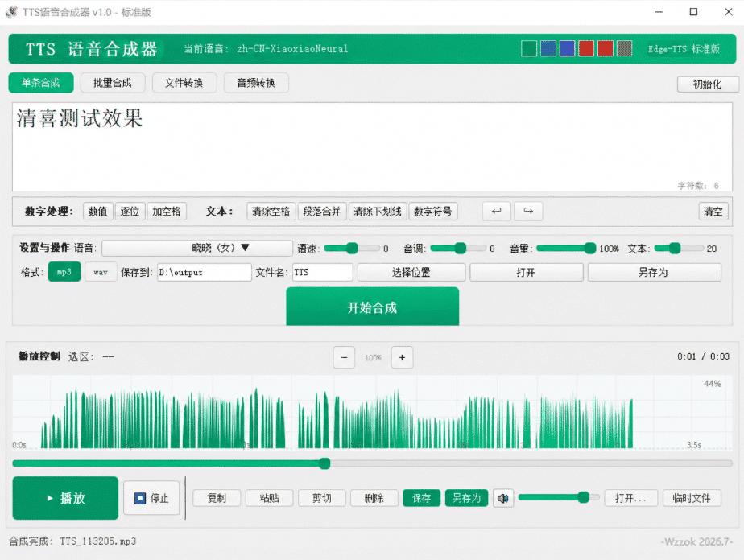The height and width of the screenshot is (560, 744).
Task: Click the 文件名 input field
Action: tap(323, 272)
